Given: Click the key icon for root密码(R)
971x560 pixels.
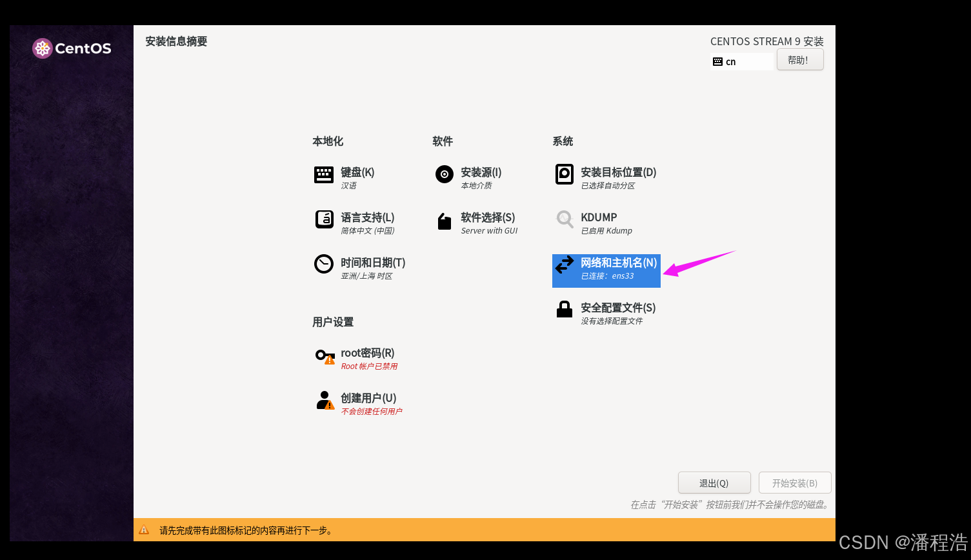Looking at the screenshot, I should tap(325, 355).
